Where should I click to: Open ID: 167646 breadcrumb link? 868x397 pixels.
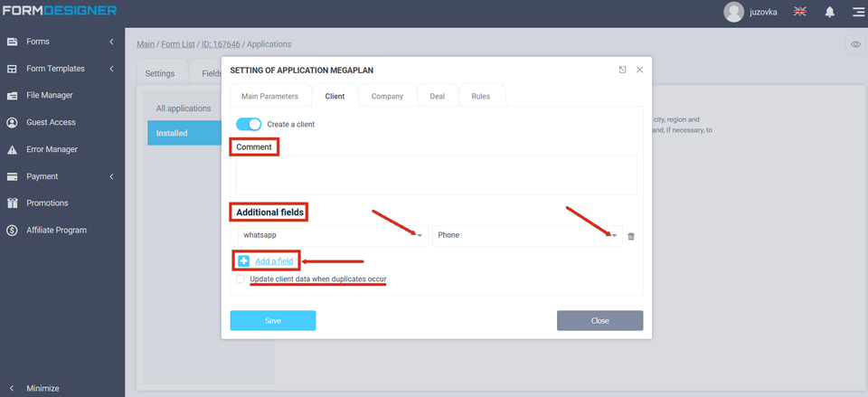pos(221,43)
